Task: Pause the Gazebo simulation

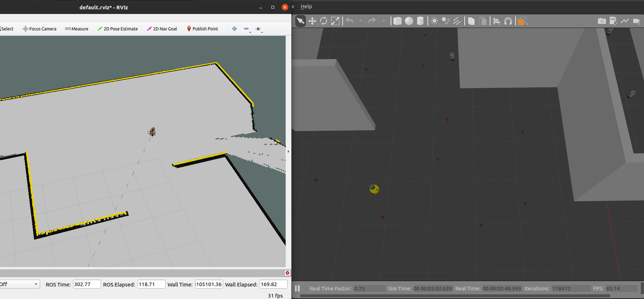Action: click(x=297, y=288)
